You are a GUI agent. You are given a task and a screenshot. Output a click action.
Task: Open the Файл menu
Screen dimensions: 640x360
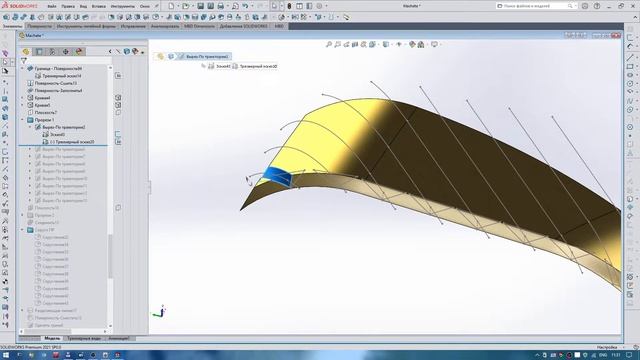coord(52,6)
